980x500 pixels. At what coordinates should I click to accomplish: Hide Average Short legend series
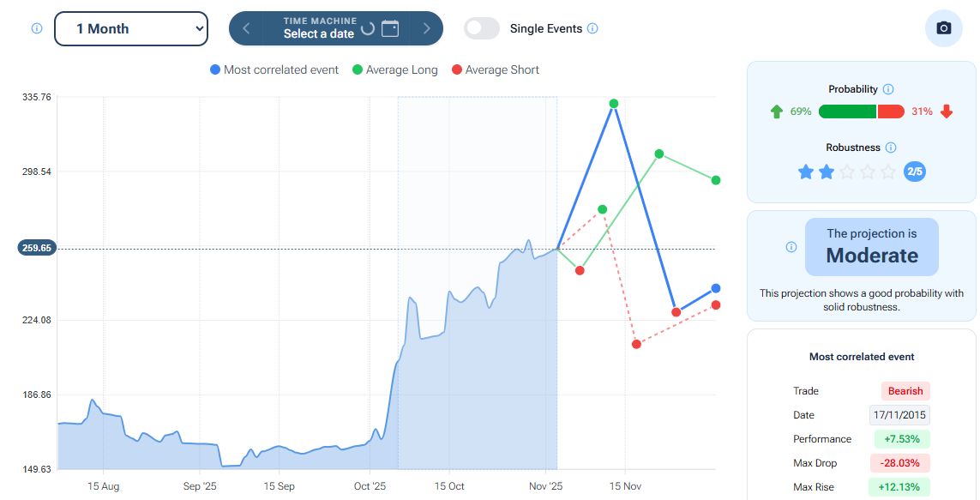495,69
